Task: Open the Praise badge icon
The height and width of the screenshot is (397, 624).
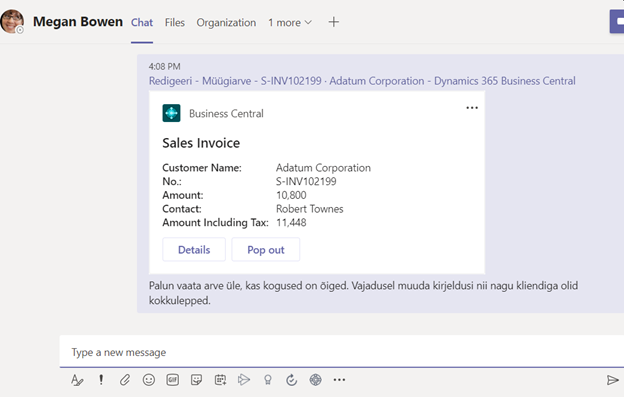Action: click(268, 380)
